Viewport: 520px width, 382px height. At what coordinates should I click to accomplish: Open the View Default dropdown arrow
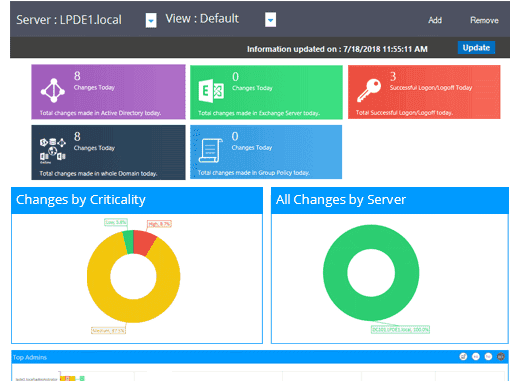(x=270, y=20)
